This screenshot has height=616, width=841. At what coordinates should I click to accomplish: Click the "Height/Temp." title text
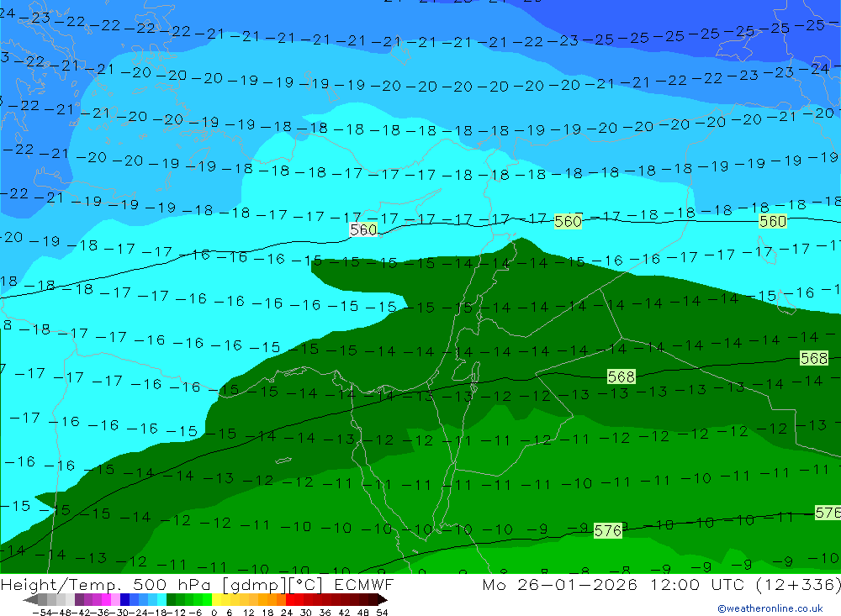(x=62, y=584)
